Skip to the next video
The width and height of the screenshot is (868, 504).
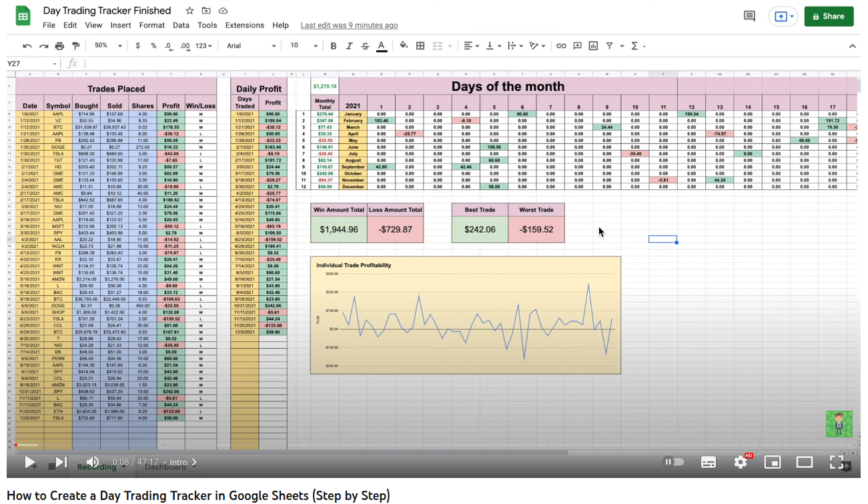[x=61, y=462]
